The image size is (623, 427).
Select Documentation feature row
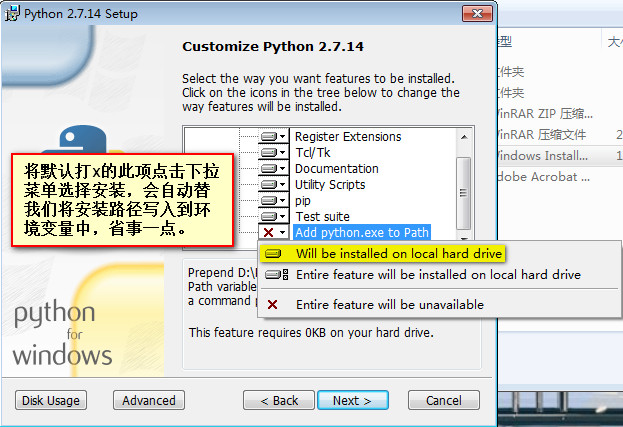(337, 168)
